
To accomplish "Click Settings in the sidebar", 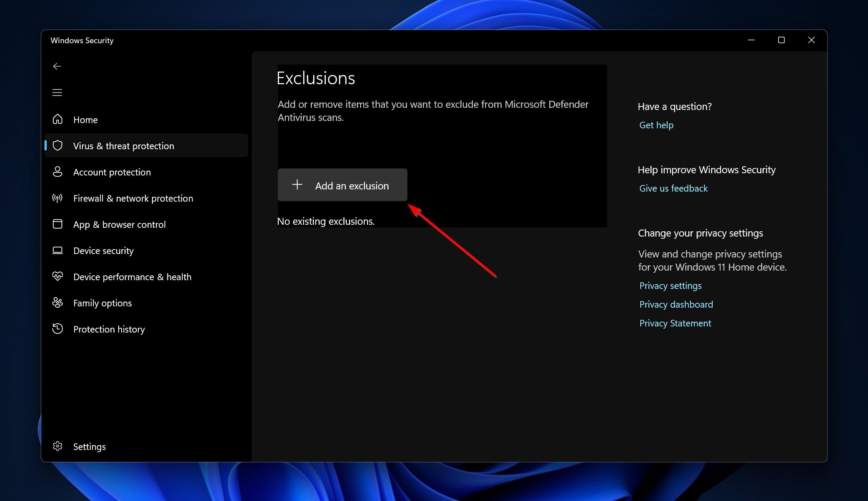I will click(x=89, y=446).
